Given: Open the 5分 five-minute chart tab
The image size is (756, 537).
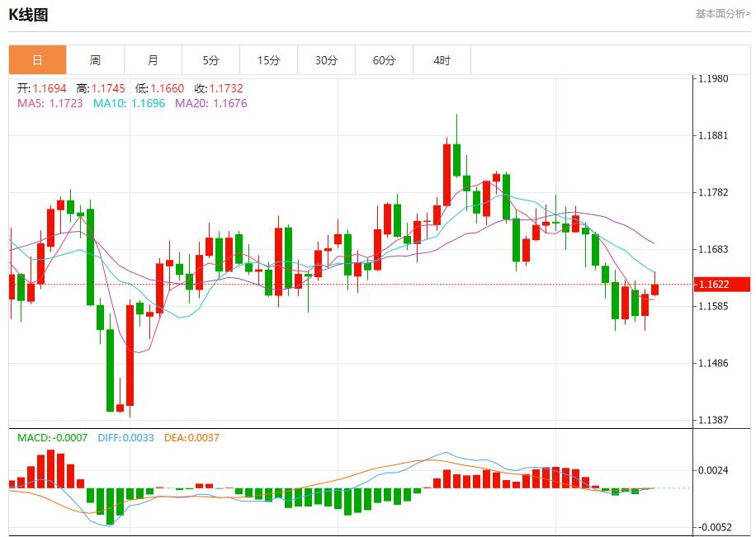Looking at the screenshot, I should point(211,59).
